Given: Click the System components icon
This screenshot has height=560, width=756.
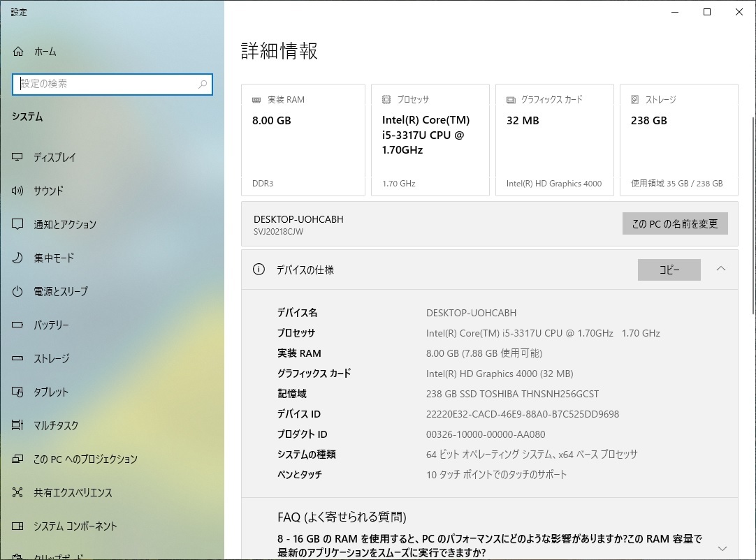Looking at the screenshot, I should click(x=17, y=526).
